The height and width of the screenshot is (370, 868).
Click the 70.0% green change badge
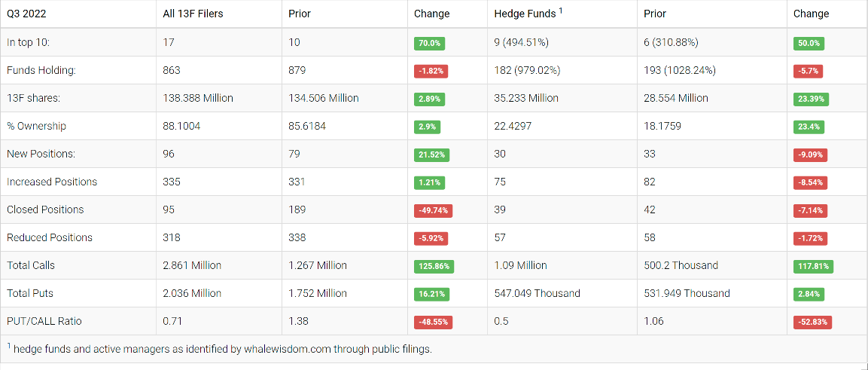pyautogui.click(x=429, y=43)
